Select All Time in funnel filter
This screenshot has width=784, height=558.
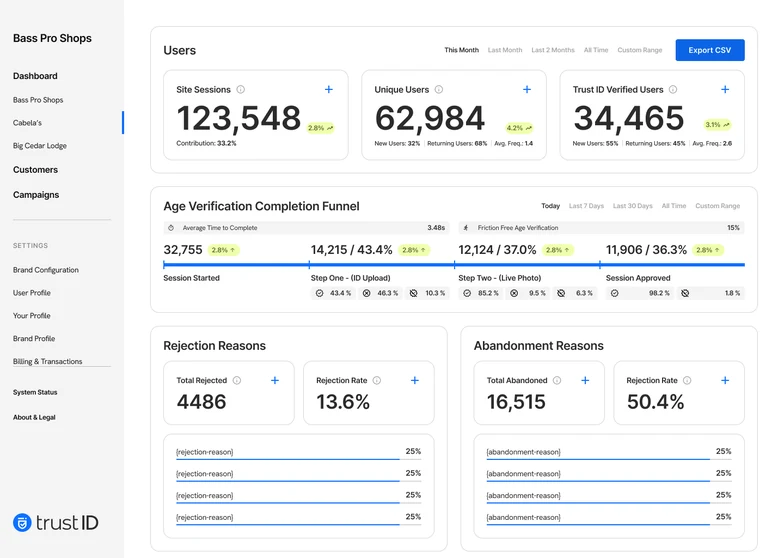674,206
